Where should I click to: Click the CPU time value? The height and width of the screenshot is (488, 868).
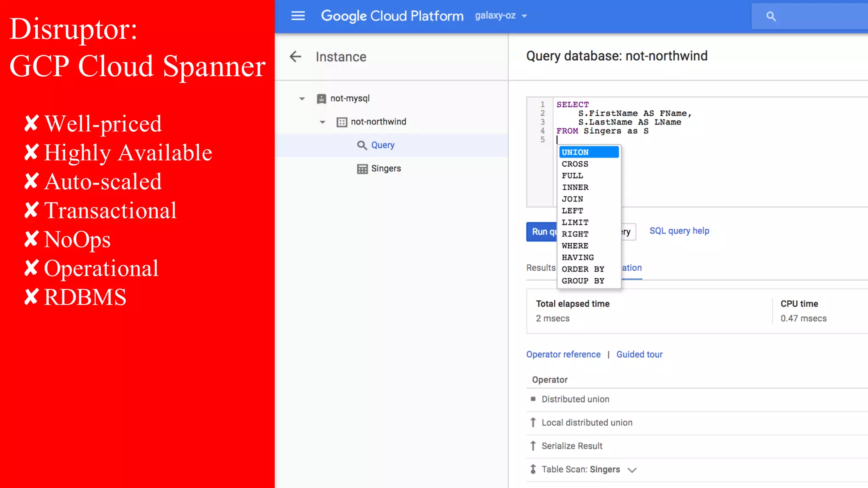(x=804, y=319)
